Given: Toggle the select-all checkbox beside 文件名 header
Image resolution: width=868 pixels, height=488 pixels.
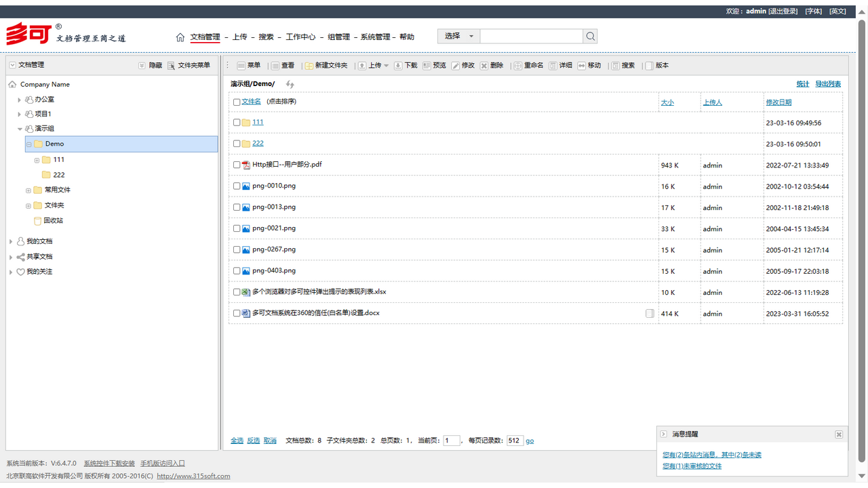Looking at the screenshot, I should tap(237, 102).
